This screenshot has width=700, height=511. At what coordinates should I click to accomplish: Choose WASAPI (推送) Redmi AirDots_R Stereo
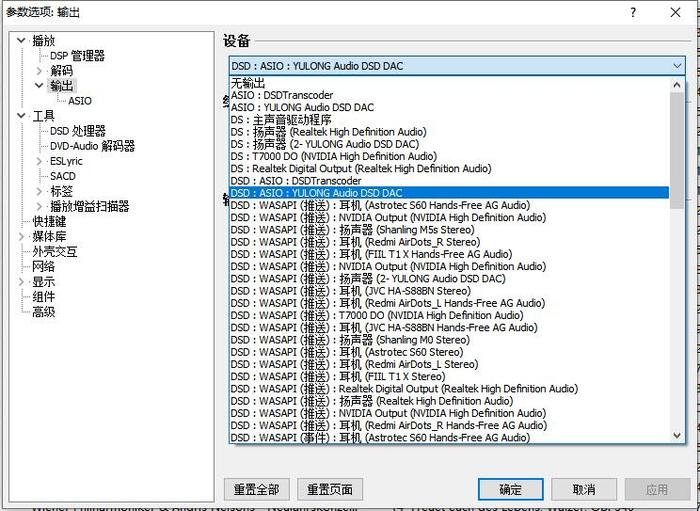point(449,242)
